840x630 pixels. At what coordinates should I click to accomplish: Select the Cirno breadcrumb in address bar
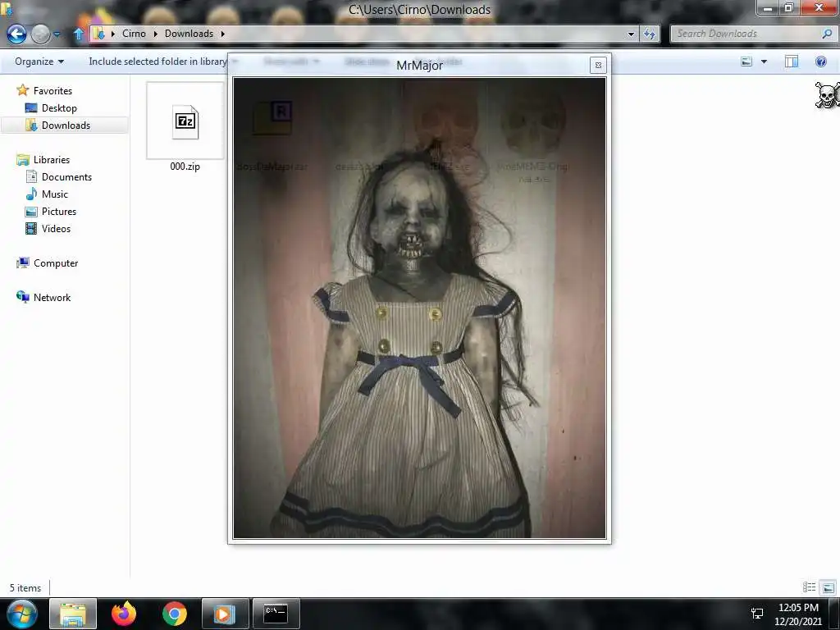coord(134,34)
